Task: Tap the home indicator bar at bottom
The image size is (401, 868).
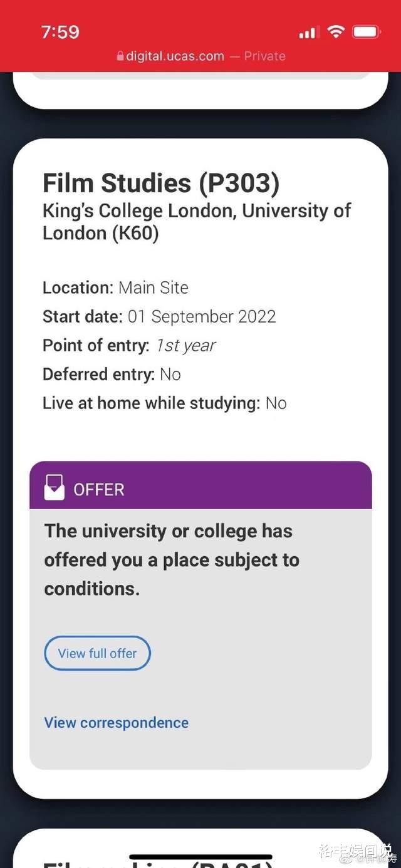Action: [200, 856]
